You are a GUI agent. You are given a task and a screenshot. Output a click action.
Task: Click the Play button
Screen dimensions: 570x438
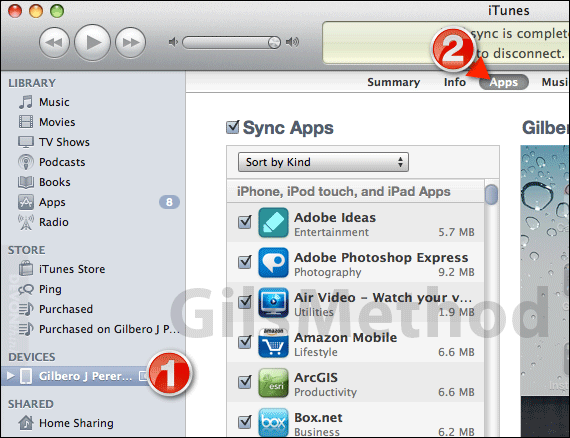point(92,43)
